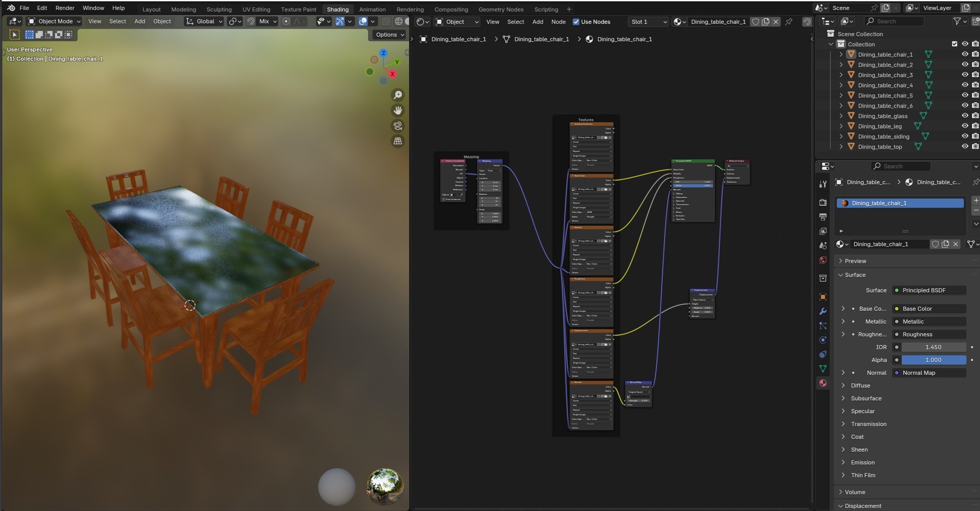Open the Render menu
The height and width of the screenshot is (511, 980).
click(65, 8)
